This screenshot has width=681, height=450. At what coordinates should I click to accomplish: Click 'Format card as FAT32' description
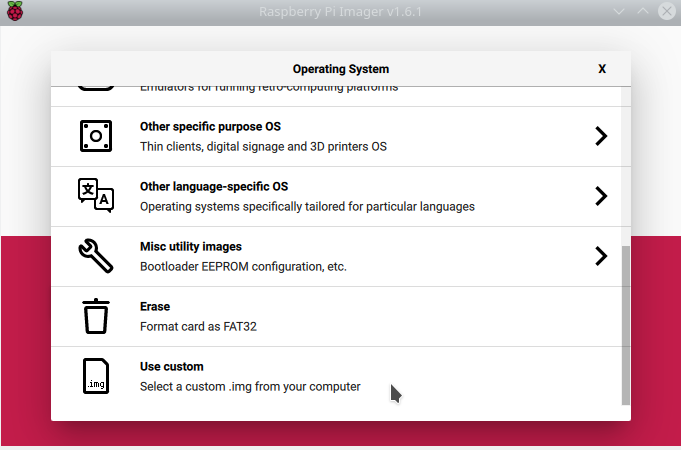[x=198, y=327]
